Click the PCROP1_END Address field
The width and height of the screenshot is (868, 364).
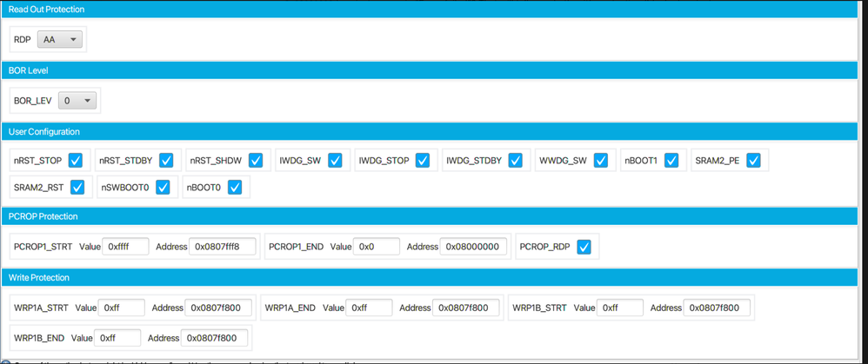473,247
